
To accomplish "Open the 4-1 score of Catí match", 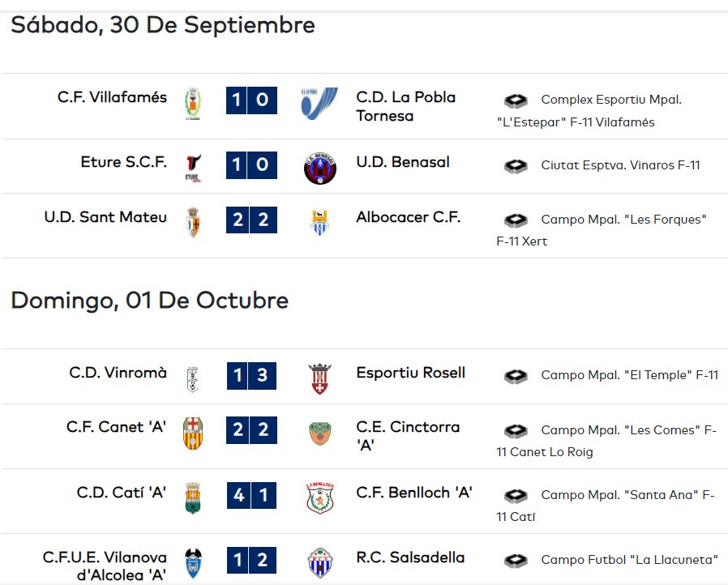I will pyautogui.click(x=251, y=495).
